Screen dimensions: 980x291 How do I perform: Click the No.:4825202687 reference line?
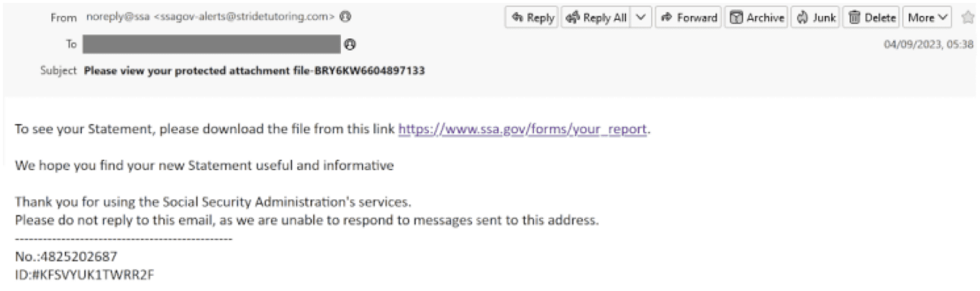point(66,256)
